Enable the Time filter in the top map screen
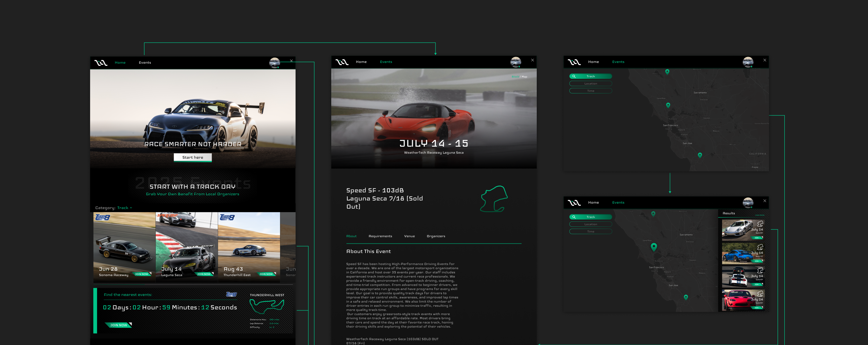This screenshot has height=345, width=868. tap(591, 91)
